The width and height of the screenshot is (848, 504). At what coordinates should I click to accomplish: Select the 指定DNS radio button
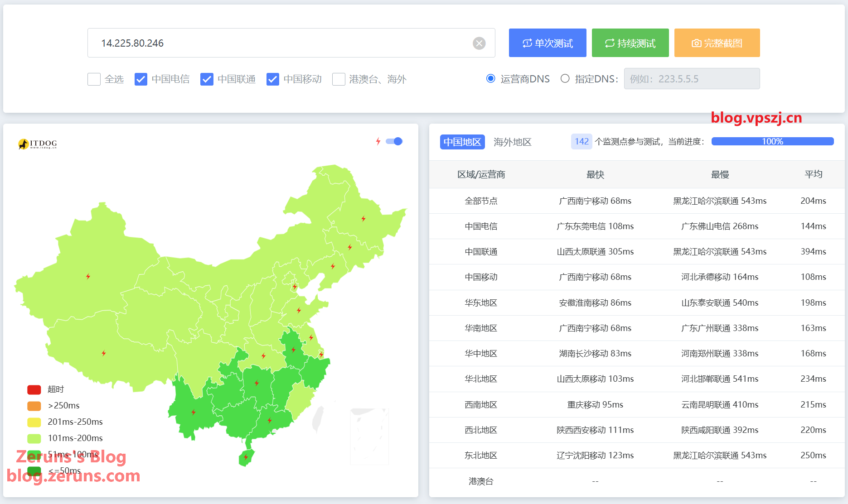(565, 79)
